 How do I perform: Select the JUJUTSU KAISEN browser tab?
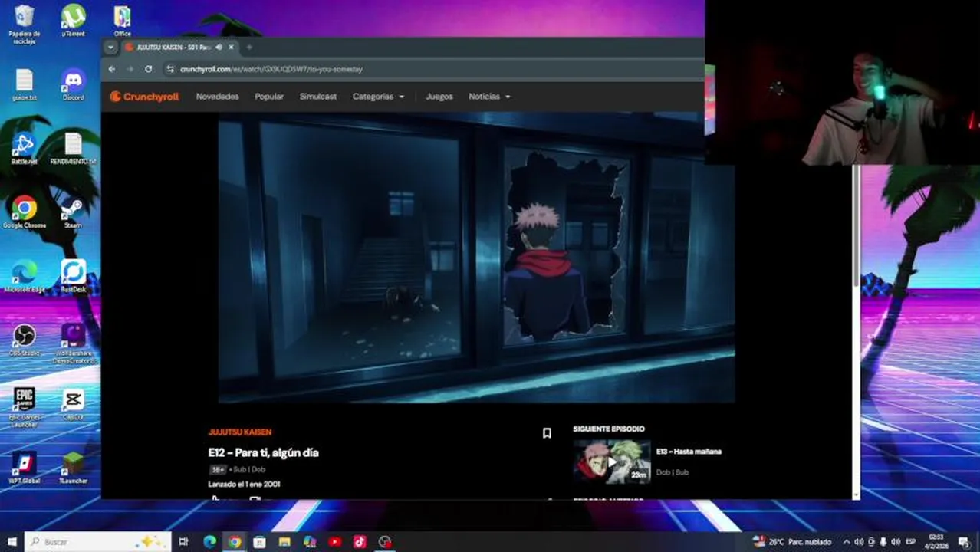click(179, 47)
